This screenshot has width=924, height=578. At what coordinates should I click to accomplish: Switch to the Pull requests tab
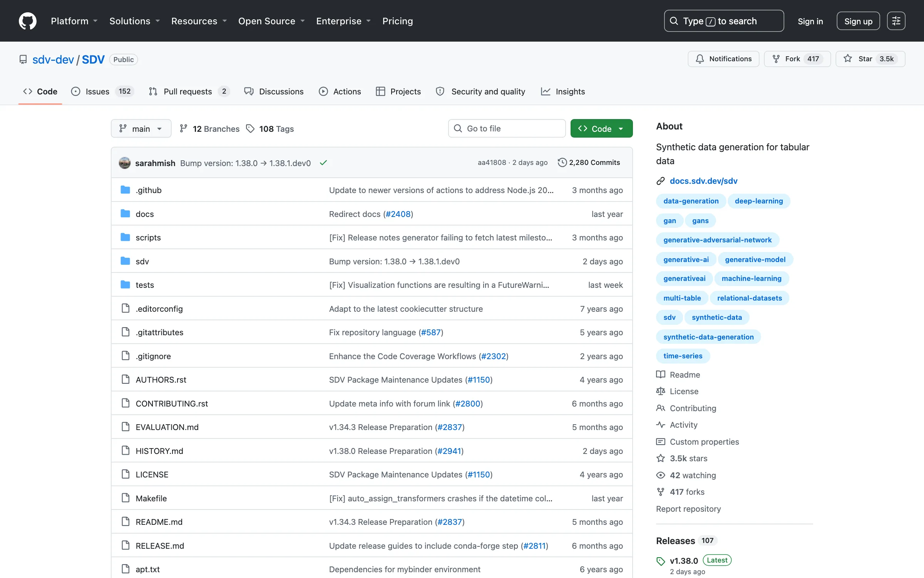189,91
